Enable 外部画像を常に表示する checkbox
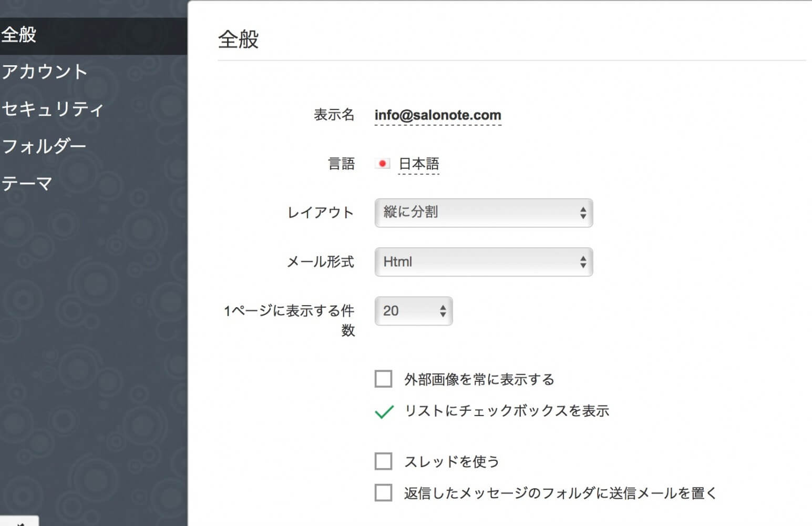The height and width of the screenshot is (526, 812). (x=383, y=379)
